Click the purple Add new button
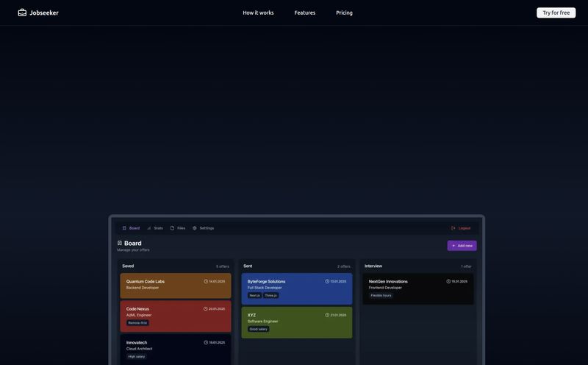Screen dimensions: 588x365 462,246
